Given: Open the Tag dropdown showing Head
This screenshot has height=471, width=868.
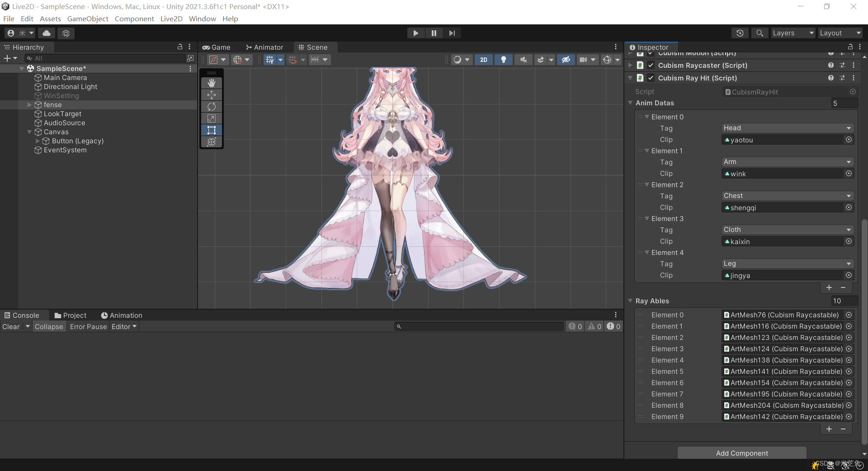Looking at the screenshot, I should click(787, 128).
